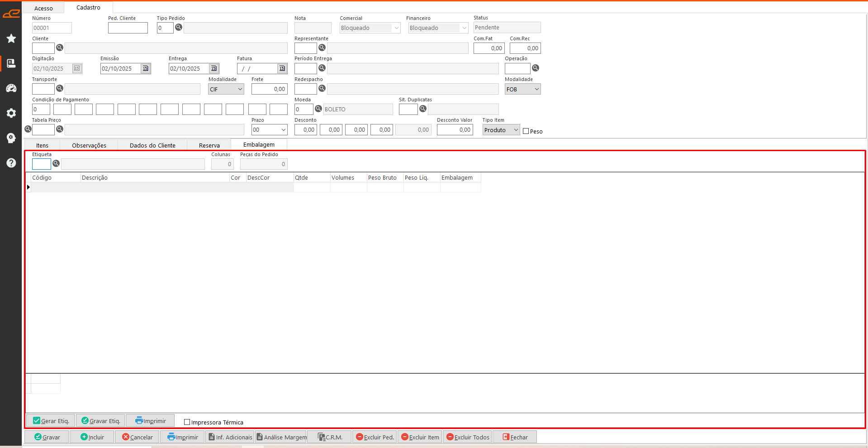Click the Ped. Cliente input field

point(128,28)
